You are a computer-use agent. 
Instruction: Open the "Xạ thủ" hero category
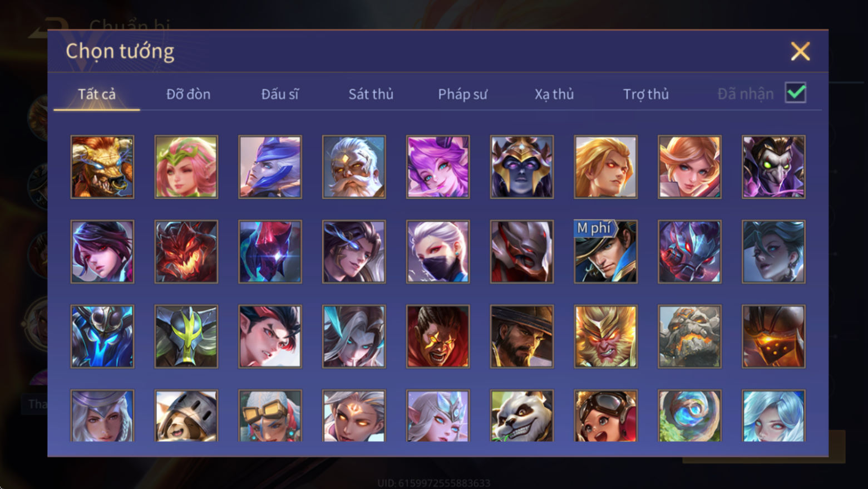click(x=554, y=94)
